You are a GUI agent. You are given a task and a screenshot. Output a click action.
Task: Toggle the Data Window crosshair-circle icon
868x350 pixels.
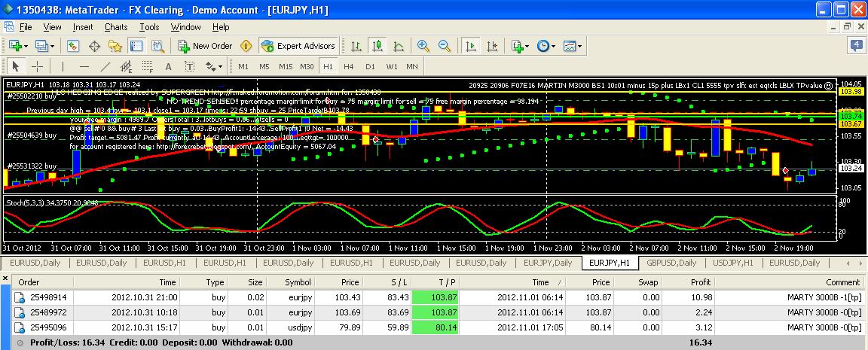pos(94,46)
